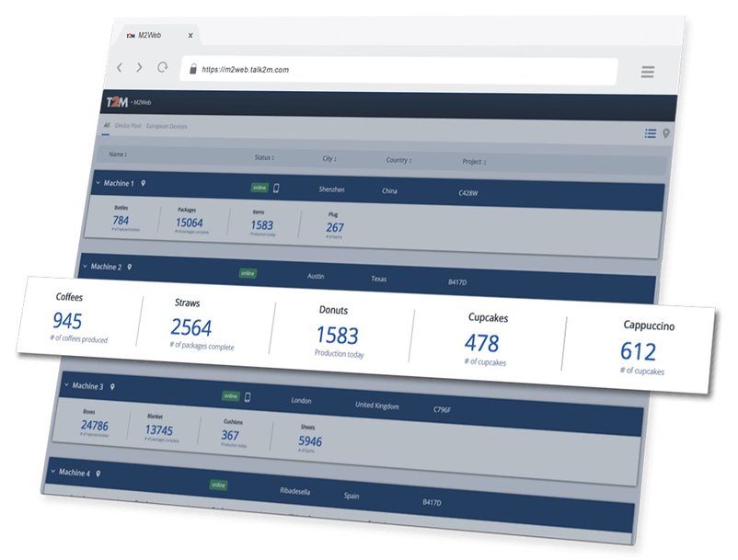
Task: Sort by Country column header
Action: [398, 160]
